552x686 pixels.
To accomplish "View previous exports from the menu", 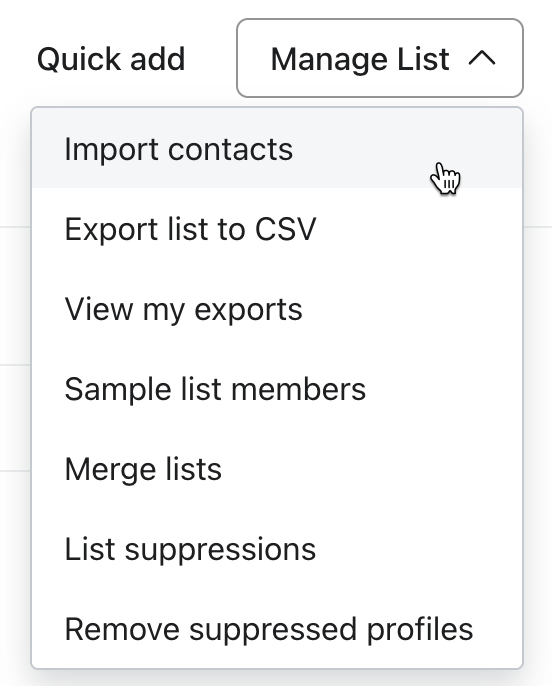I will pos(277,309).
